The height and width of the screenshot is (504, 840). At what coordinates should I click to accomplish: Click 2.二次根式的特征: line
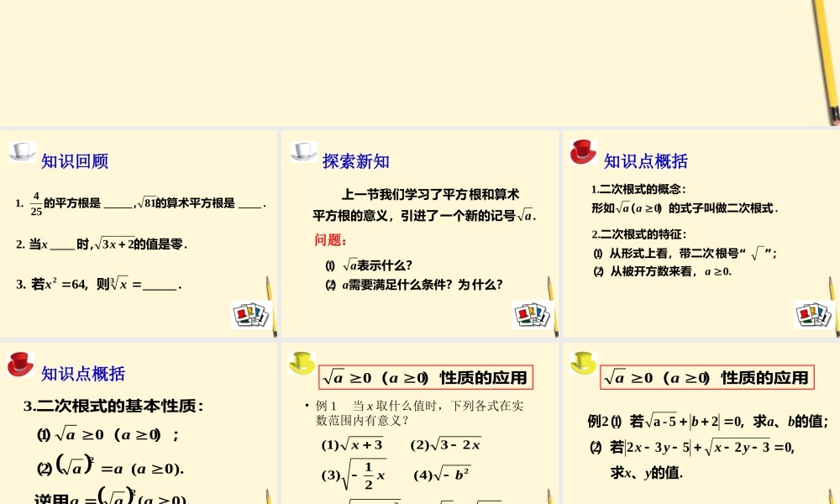tap(638, 234)
